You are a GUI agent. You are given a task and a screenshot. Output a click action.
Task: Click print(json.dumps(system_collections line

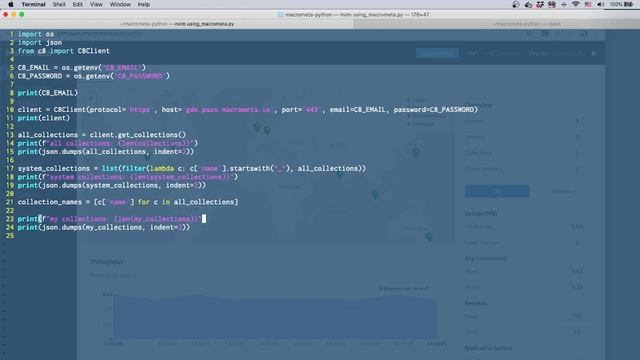(112, 185)
